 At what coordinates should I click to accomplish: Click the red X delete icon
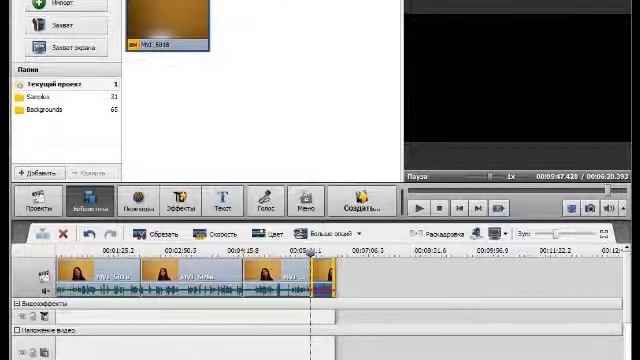click(x=63, y=234)
